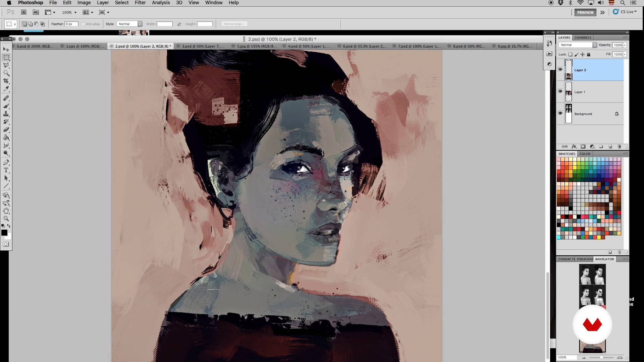Select the Crop tool
Viewport: 644px width, 362px height.
click(x=6, y=81)
